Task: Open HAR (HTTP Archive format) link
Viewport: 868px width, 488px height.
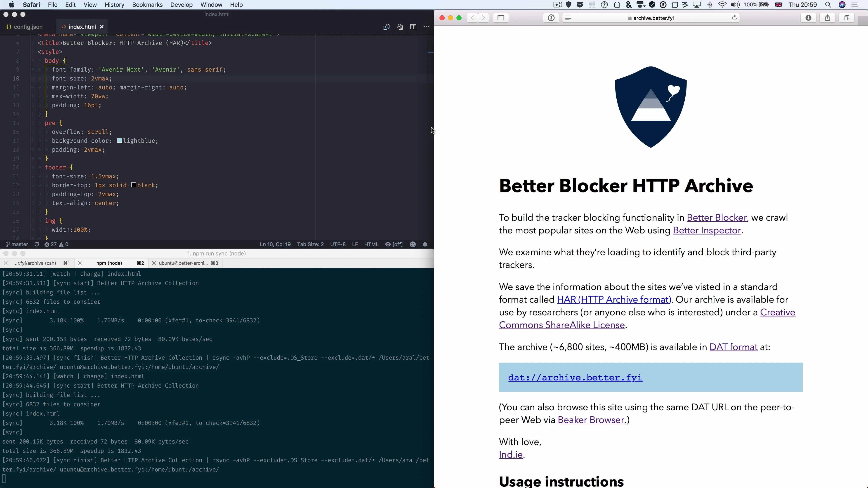Action: pos(614,299)
